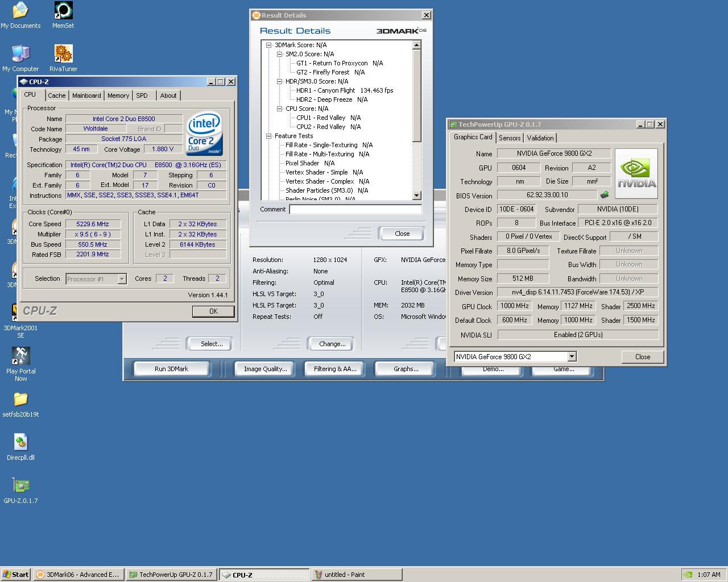
Task: Open the About tab in CPU-Z
Action: (168, 95)
